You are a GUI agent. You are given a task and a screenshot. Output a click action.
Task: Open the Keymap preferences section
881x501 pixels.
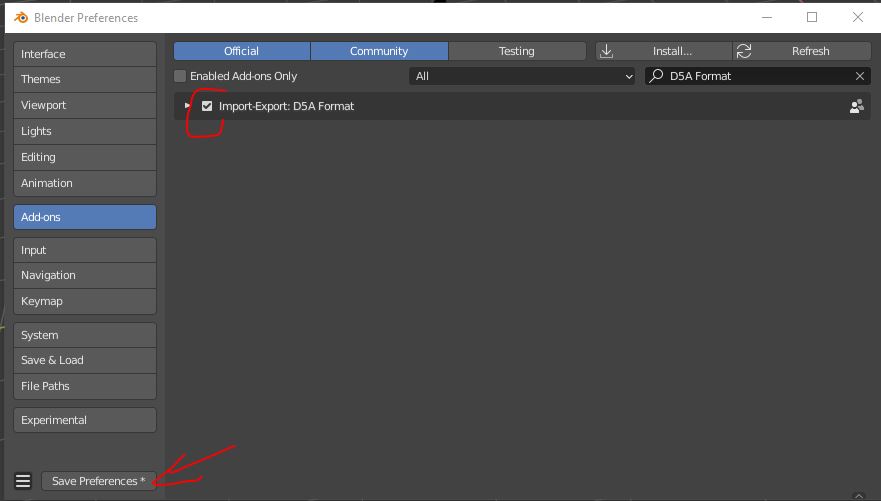85,301
